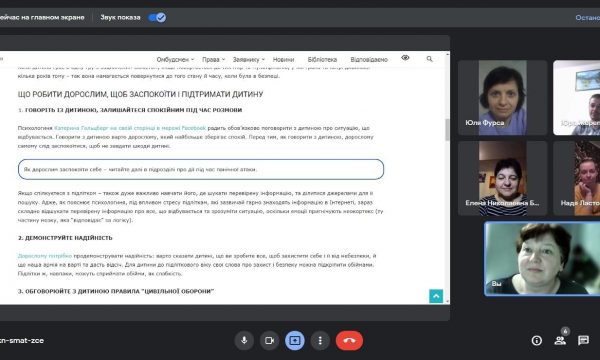Toggle the Звук показа switch

[x=157, y=17]
